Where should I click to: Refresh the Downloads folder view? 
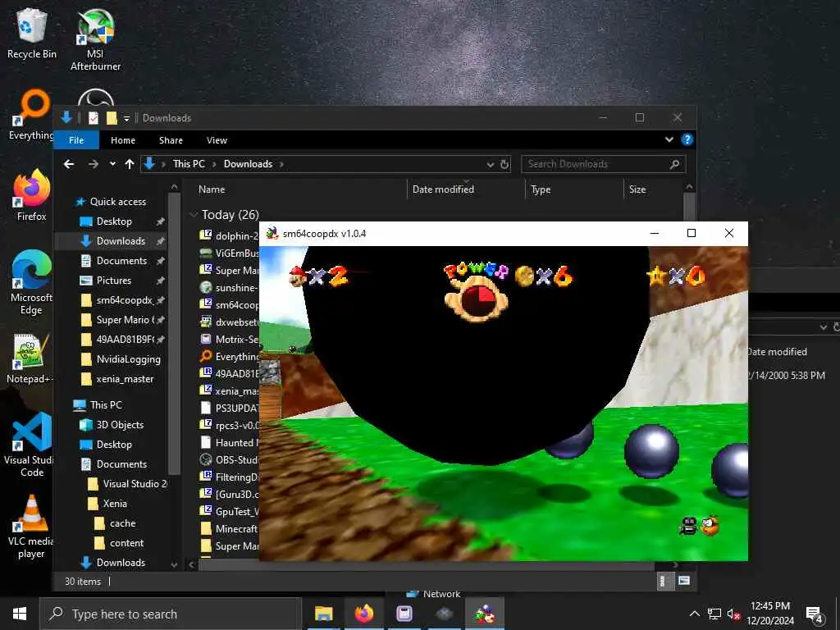(x=504, y=164)
